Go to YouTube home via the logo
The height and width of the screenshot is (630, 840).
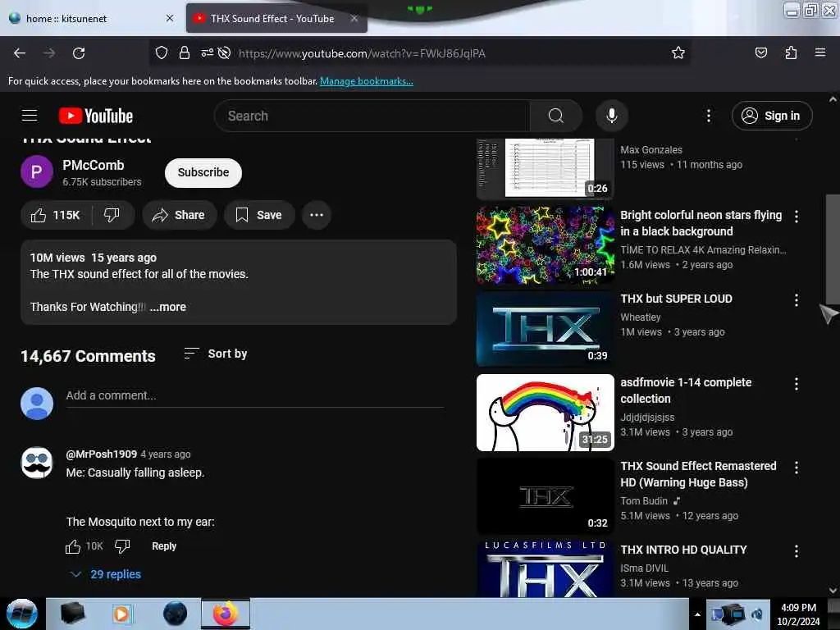click(96, 116)
